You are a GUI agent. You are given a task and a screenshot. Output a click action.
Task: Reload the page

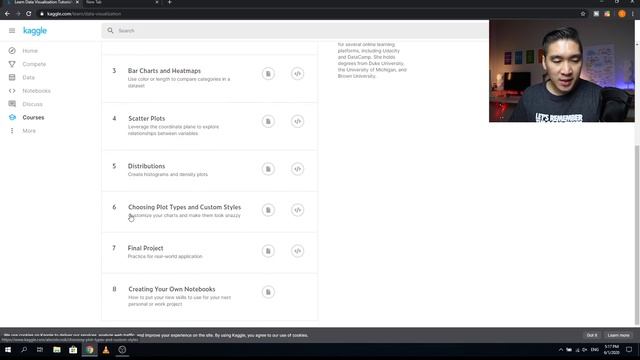point(29,13)
